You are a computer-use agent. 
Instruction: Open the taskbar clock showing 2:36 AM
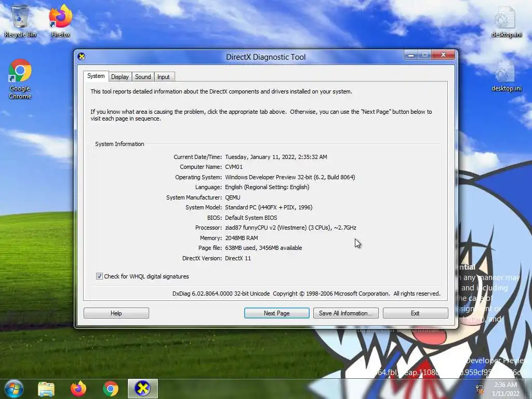tap(506, 389)
